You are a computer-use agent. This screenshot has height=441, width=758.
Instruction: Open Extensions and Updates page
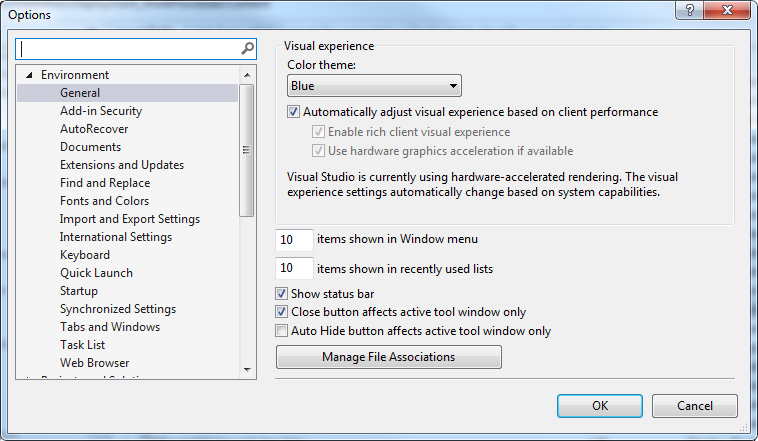pyautogui.click(x=122, y=165)
